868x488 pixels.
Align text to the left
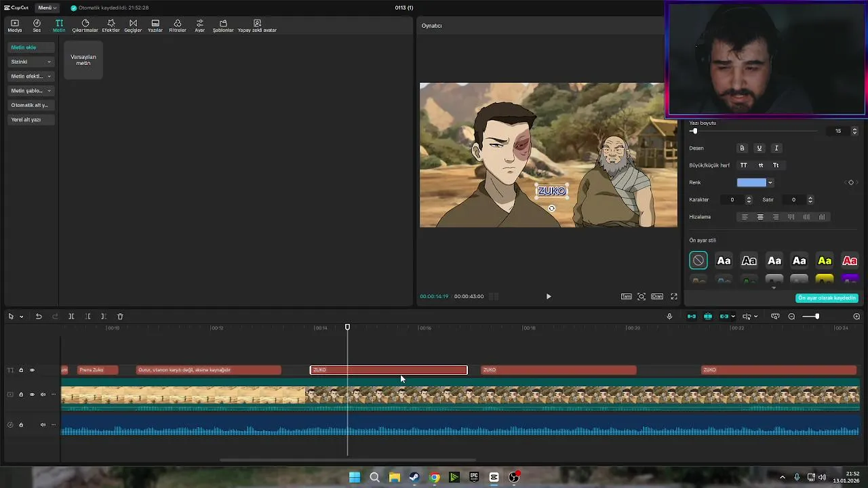[745, 217]
